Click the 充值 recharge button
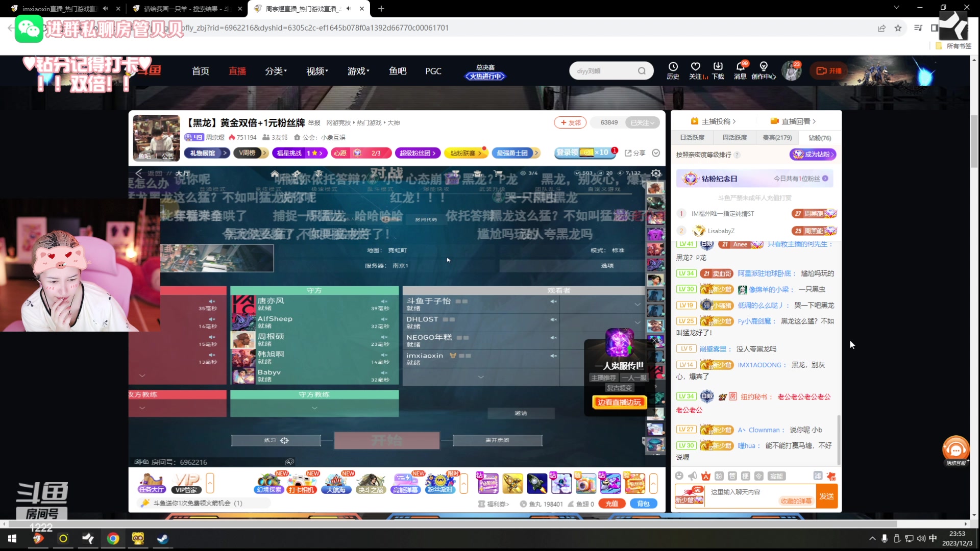 [612, 504]
